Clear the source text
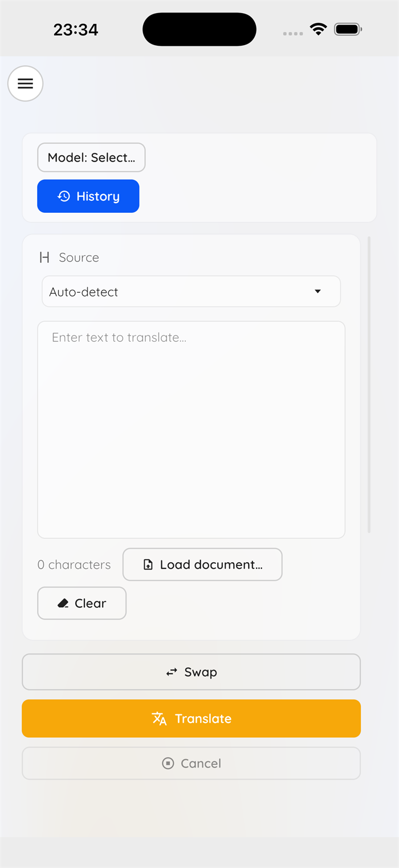This screenshot has width=399, height=868. pyautogui.click(x=82, y=603)
